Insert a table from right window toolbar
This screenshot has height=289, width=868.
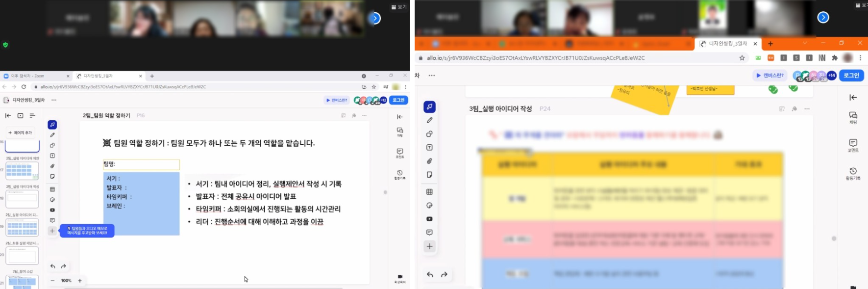point(429,192)
